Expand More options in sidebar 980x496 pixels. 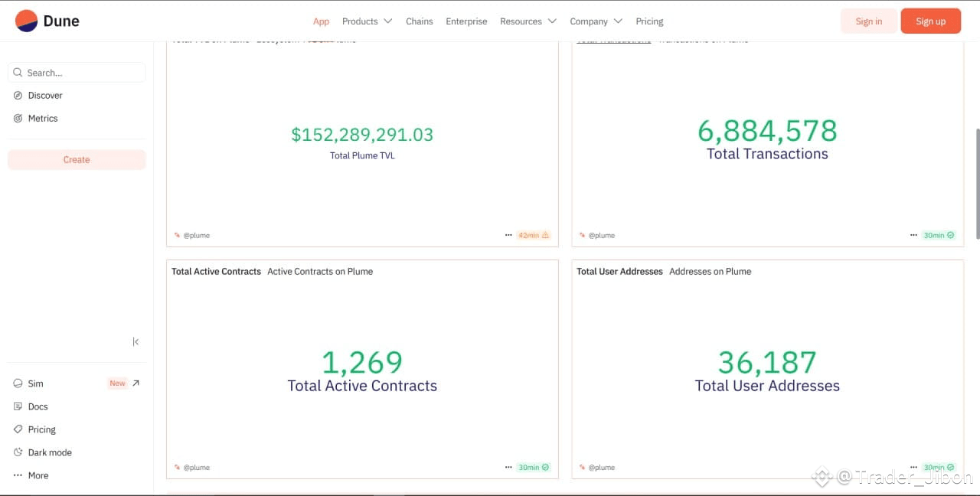(38, 475)
